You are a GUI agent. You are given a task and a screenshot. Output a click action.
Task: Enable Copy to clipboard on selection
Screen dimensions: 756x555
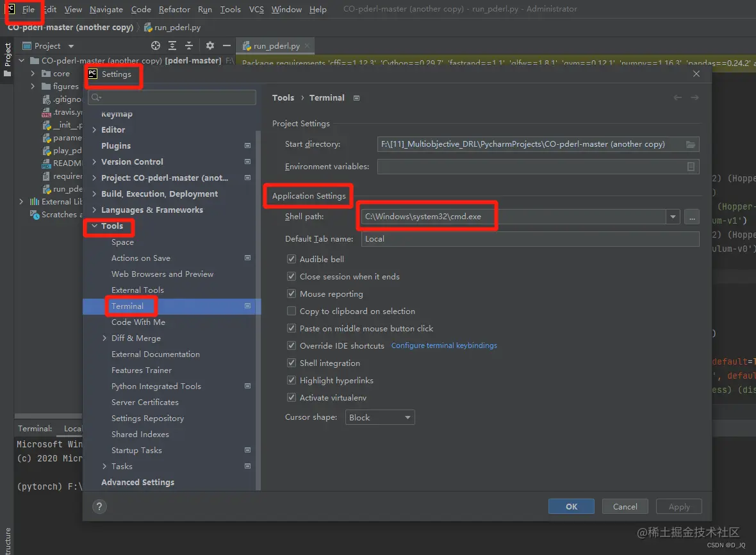point(292,311)
